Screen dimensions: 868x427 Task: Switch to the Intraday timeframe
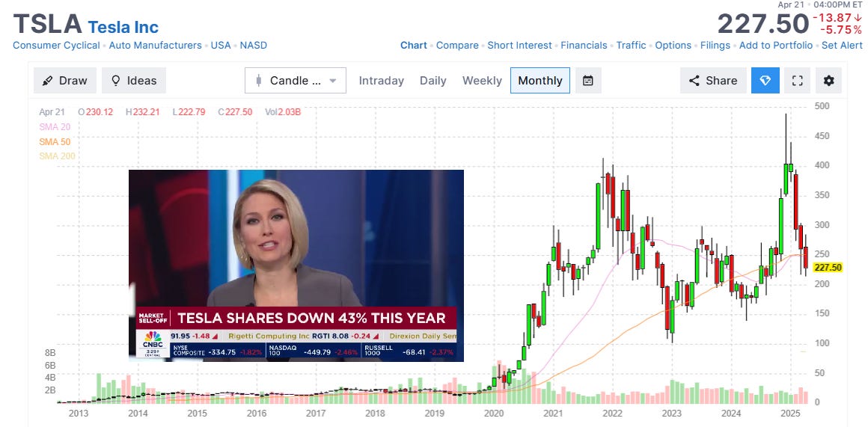click(x=382, y=81)
